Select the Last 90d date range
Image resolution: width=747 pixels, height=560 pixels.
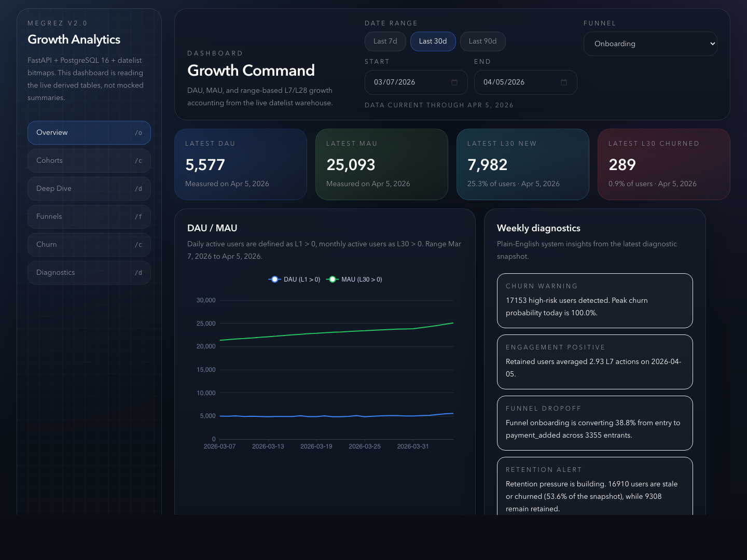pos(482,41)
